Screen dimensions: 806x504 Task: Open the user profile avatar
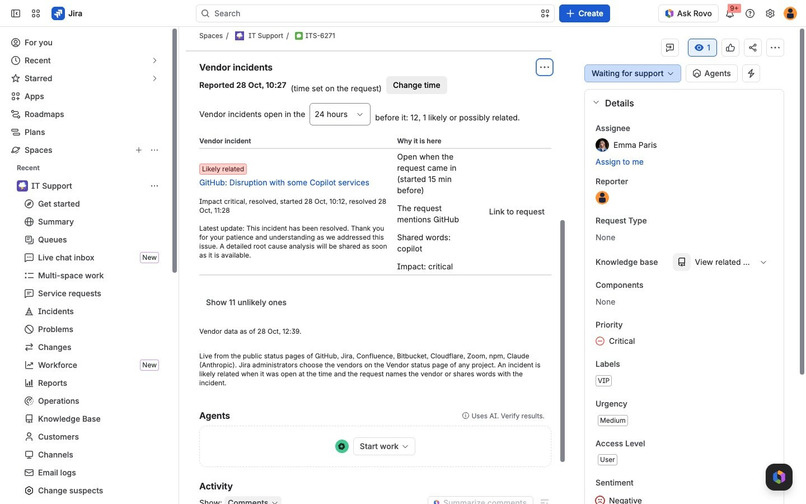point(790,13)
